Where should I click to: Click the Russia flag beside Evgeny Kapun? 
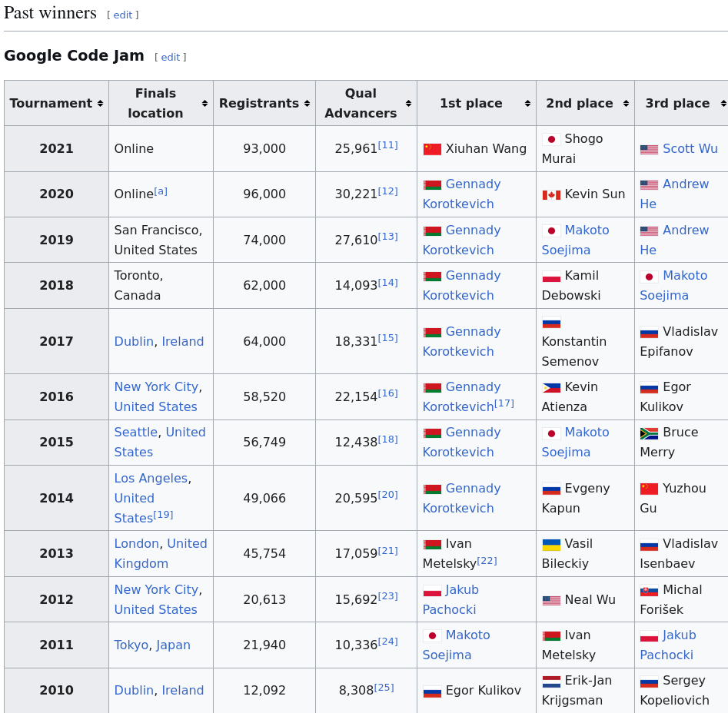click(x=551, y=489)
